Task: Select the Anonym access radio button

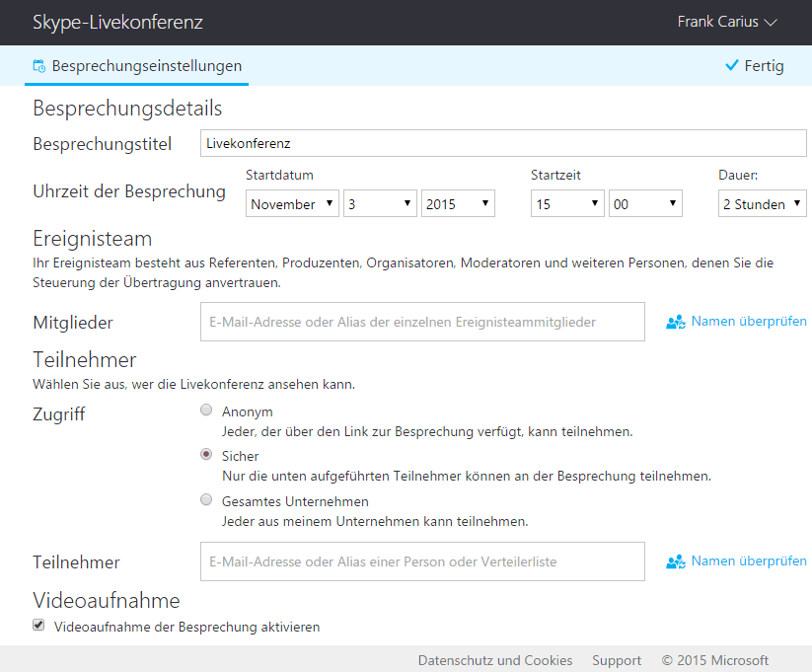Action: 206,411
